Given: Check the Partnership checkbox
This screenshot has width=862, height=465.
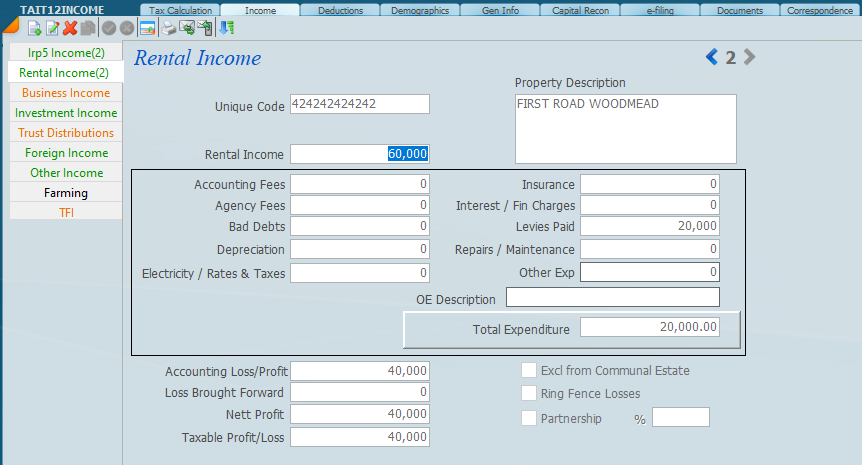Looking at the screenshot, I should pyautogui.click(x=529, y=418).
